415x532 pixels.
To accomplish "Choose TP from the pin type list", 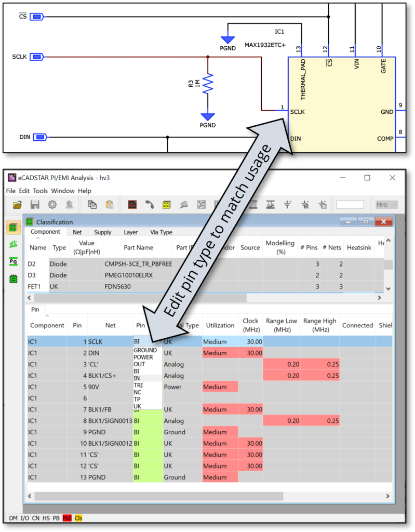I will [137, 400].
